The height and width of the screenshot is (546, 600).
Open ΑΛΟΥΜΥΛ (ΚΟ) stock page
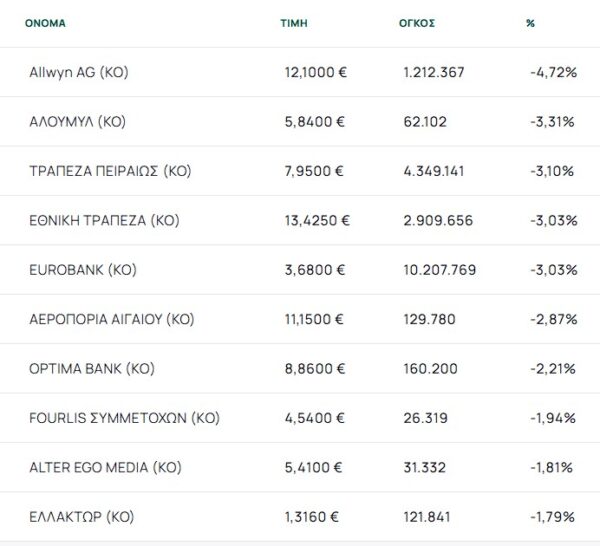(79, 122)
